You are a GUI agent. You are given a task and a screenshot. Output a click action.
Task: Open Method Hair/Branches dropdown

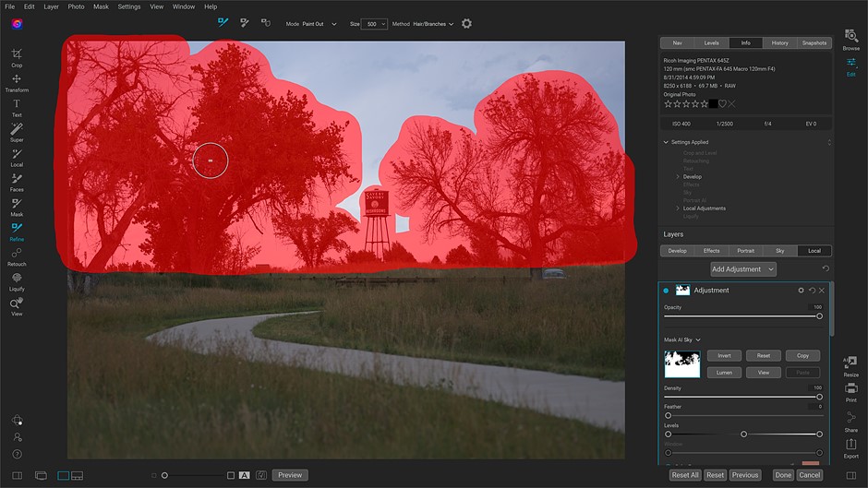coord(433,24)
